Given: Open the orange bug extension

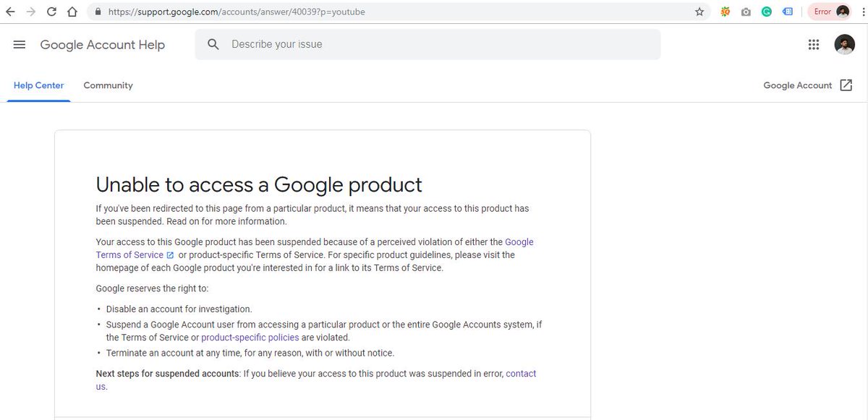Looking at the screenshot, I should coord(726,12).
